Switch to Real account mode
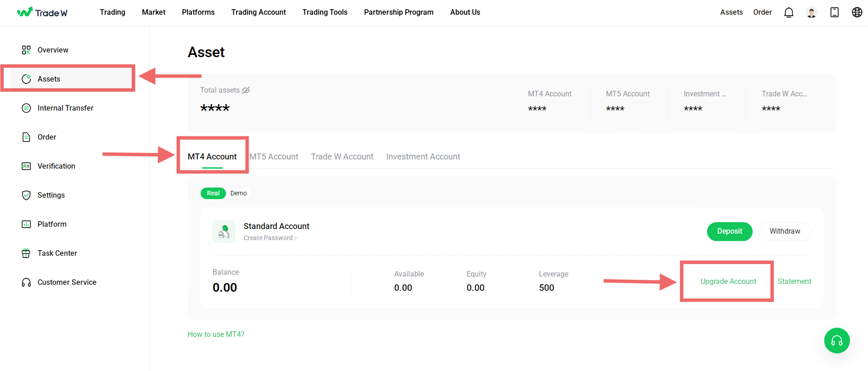Screen dimensions: 868x371 tap(213, 193)
